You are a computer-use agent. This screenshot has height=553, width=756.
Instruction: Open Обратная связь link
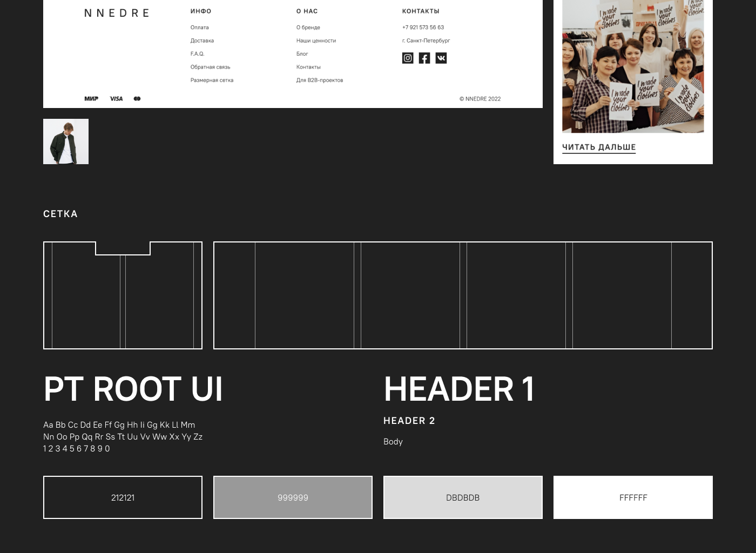tap(210, 67)
